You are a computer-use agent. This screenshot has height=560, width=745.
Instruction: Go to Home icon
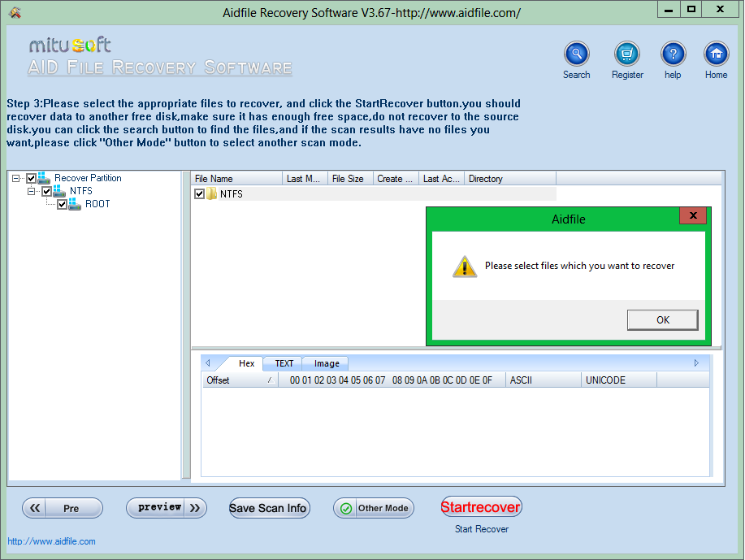716,54
